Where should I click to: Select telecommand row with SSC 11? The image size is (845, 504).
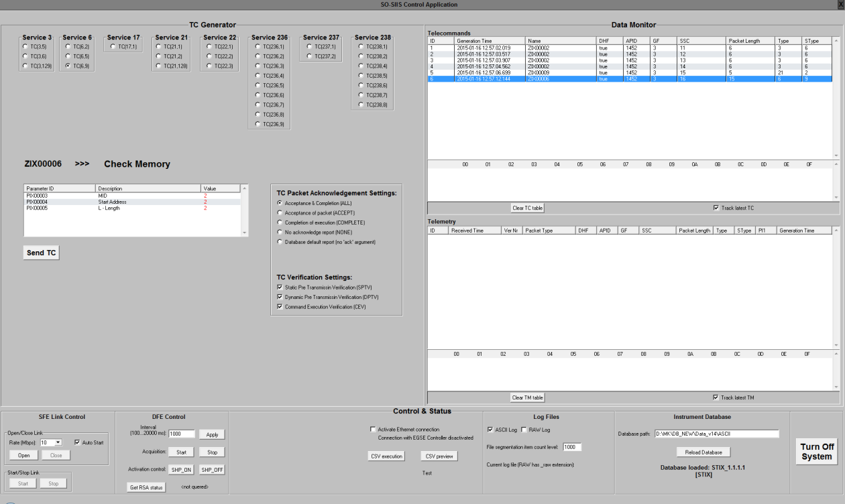tap(630, 48)
